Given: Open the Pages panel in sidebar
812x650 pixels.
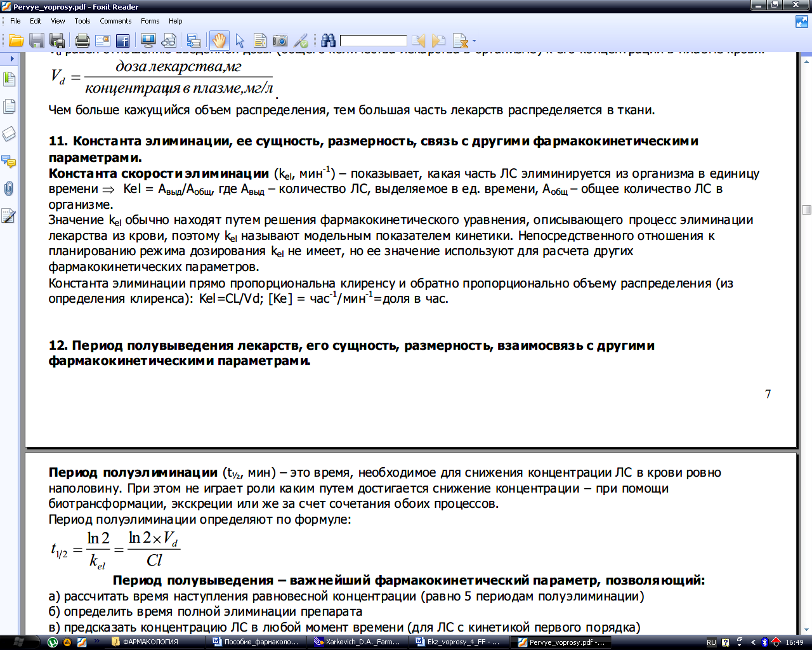Looking at the screenshot, I should click(9, 107).
